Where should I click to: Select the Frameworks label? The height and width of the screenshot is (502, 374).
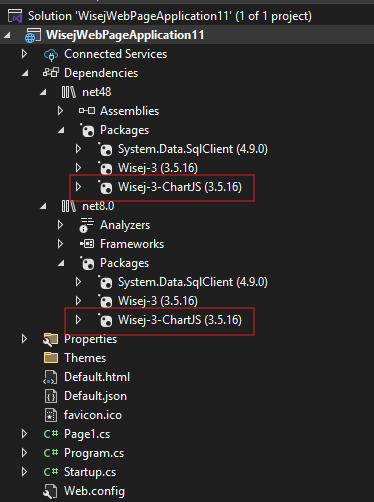pos(132,244)
